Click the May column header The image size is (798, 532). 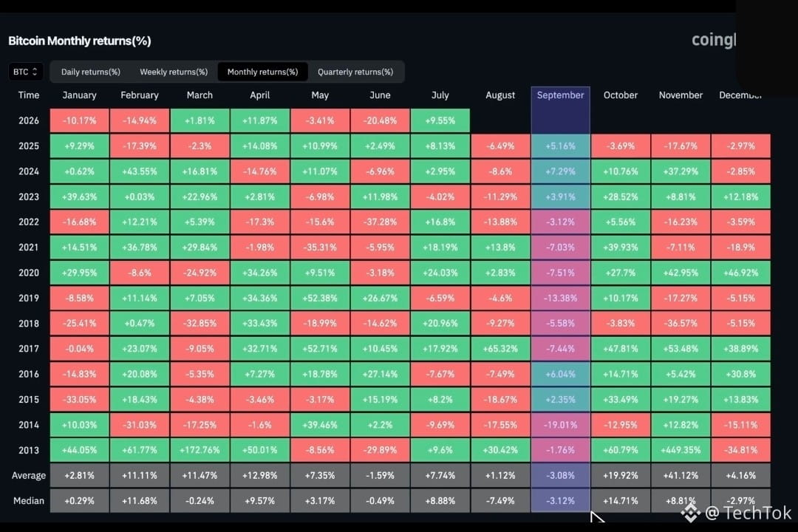pyautogui.click(x=320, y=95)
